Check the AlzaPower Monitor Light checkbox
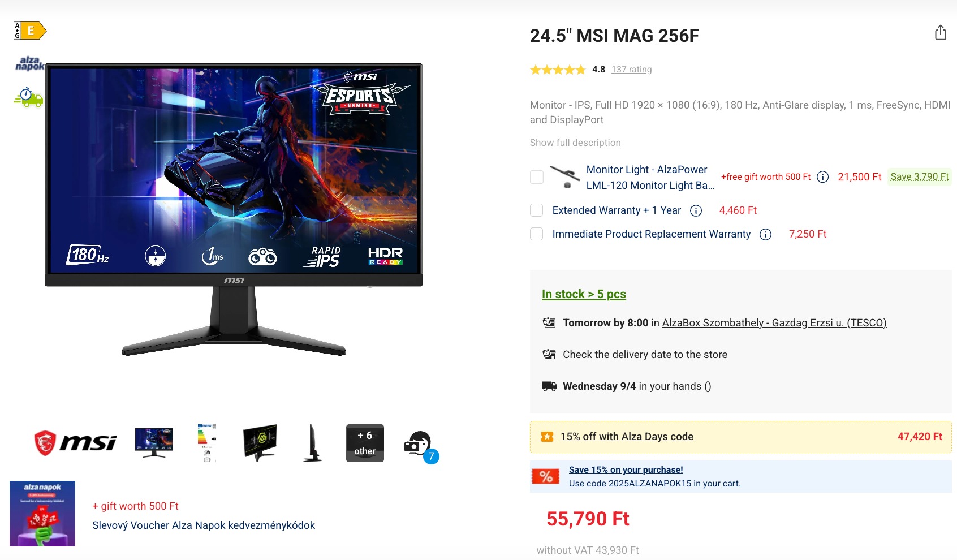This screenshot has height=560, width=957. tap(537, 177)
